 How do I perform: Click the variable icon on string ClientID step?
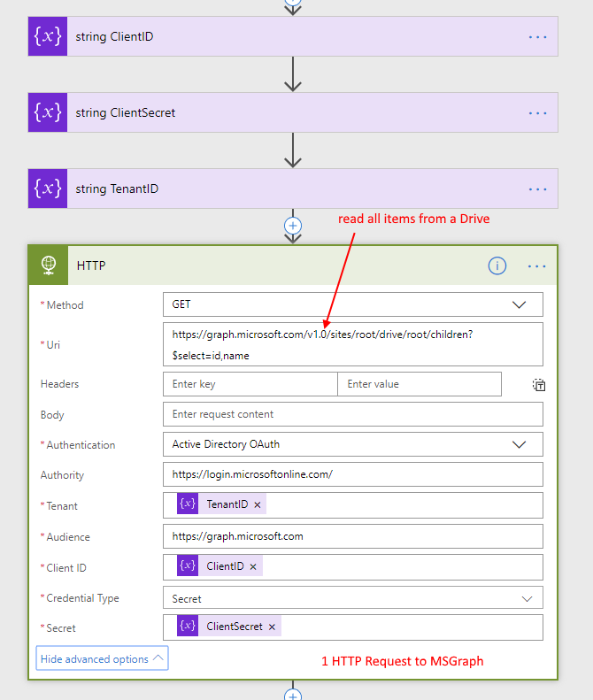coord(47,37)
